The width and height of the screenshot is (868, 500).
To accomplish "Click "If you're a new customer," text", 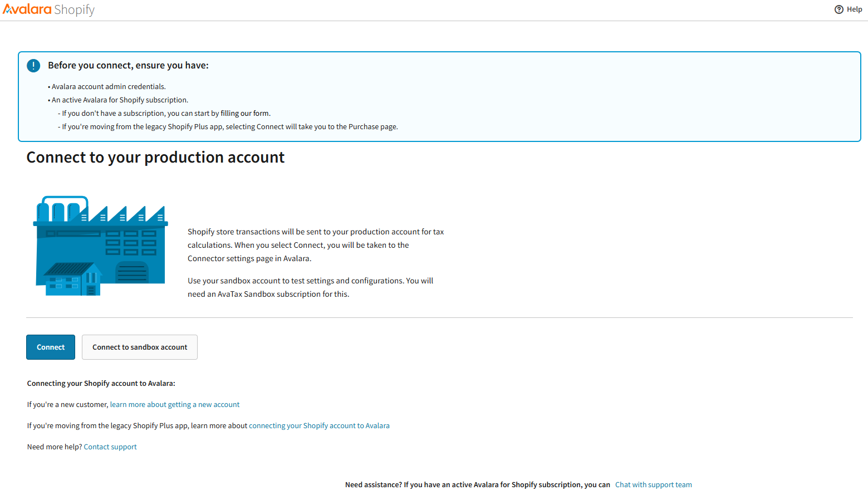I will [x=67, y=405].
